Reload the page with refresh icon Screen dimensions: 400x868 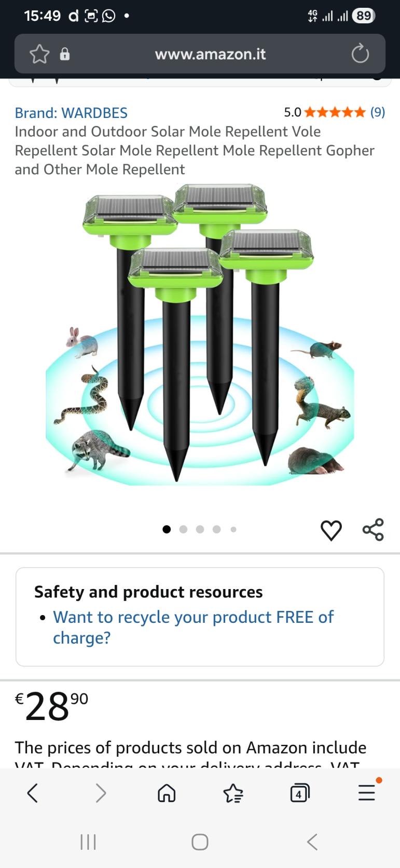(360, 54)
